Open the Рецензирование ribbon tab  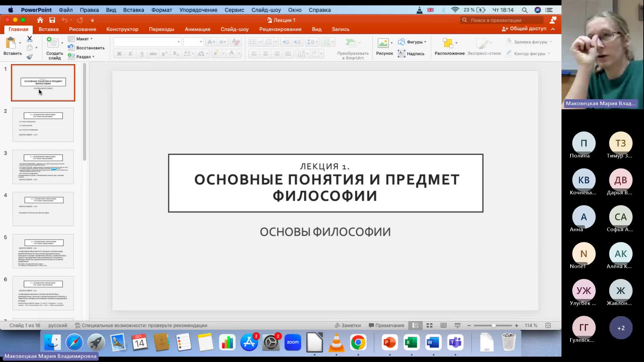[280, 29]
